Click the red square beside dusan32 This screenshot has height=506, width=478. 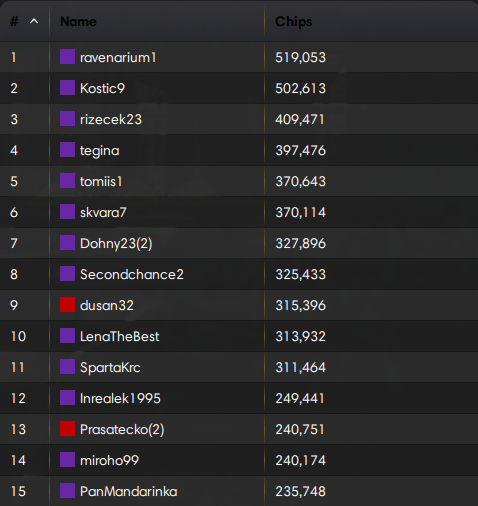[67, 305]
